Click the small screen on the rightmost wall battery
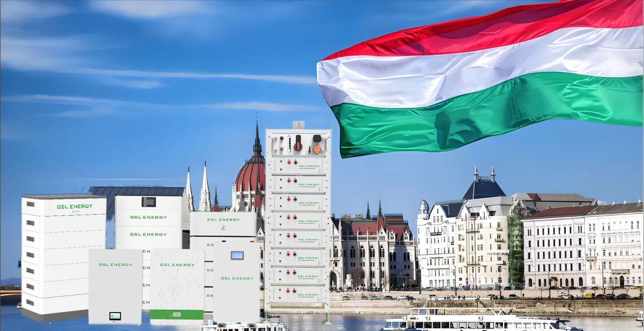Screen dimensions: 644x331 tap(237, 256)
